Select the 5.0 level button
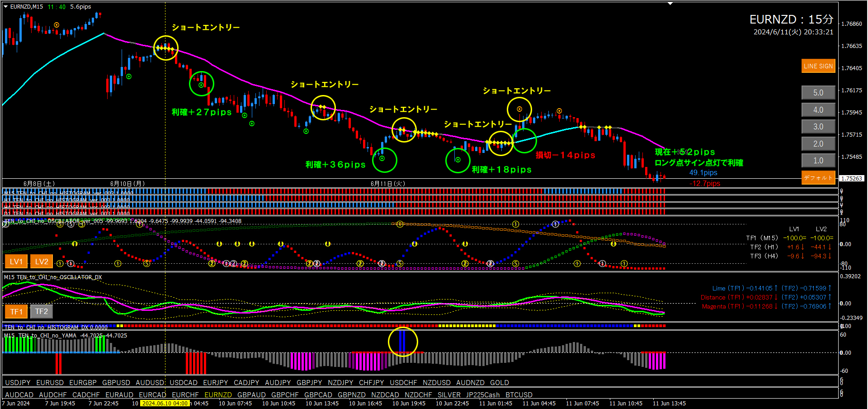The height and width of the screenshot is (409, 868). (818, 93)
